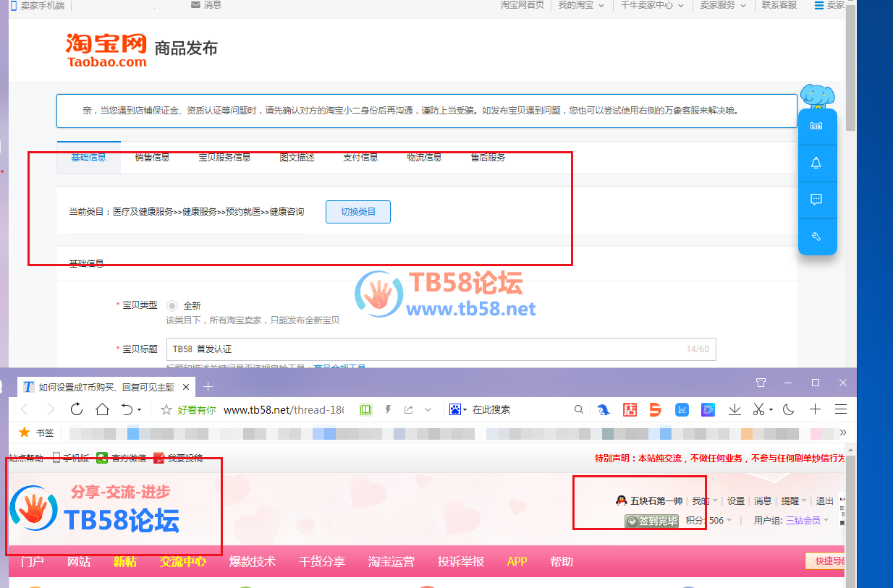Open 爆款技术 in forum navigation
The height and width of the screenshot is (588, 893).
coord(253,561)
